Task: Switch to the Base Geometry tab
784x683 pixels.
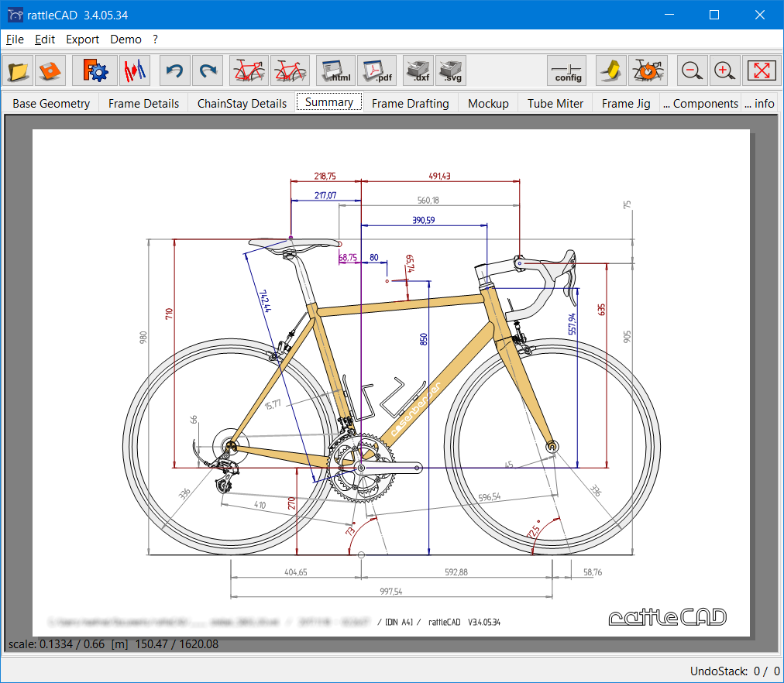Action: (x=51, y=104)
